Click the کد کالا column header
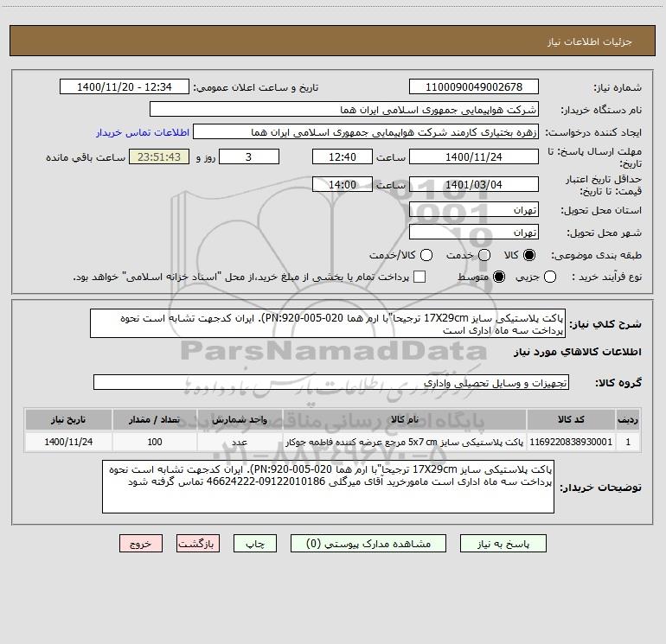The height and width of the screenshot is (644, 666). click(x=571, y=419)
